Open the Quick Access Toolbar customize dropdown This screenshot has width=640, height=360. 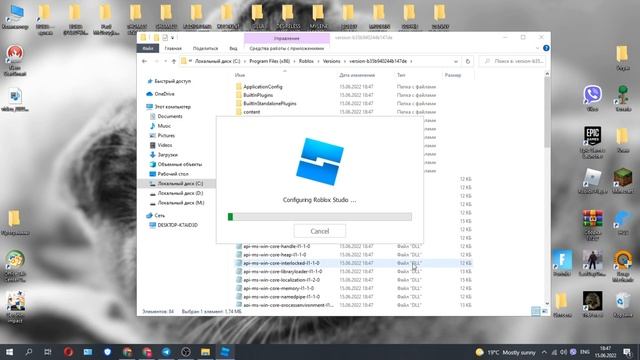172,38
